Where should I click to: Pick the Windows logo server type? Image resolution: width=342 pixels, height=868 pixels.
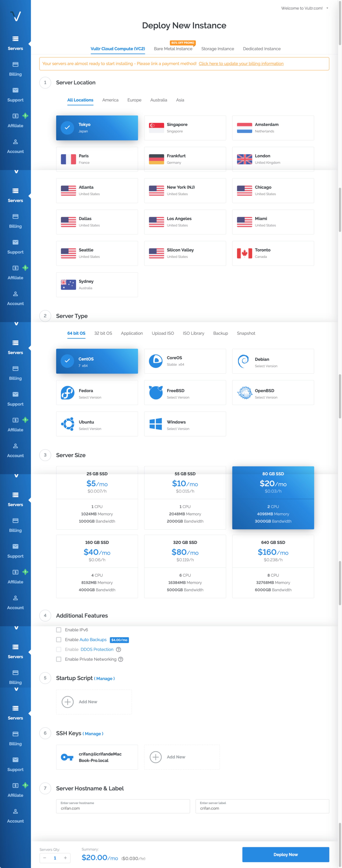pyautogui.click(x=156, y=424)
